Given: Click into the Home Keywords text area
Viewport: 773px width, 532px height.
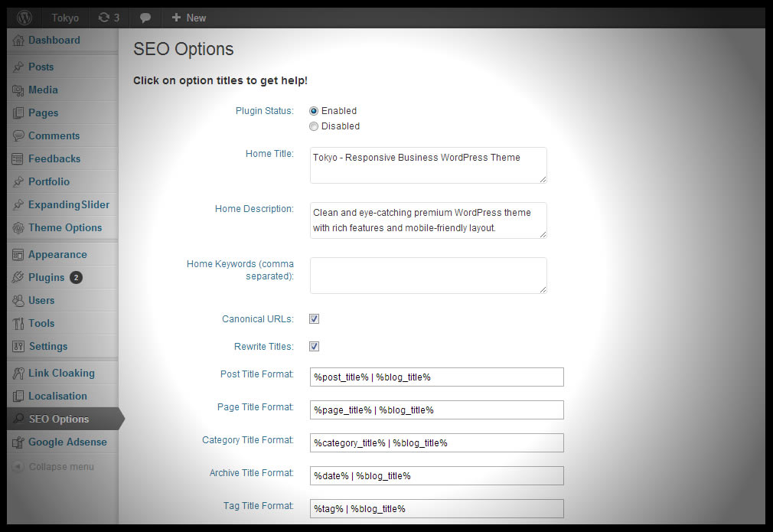Looking at the screenshot, I should click(x=428, y=275).
